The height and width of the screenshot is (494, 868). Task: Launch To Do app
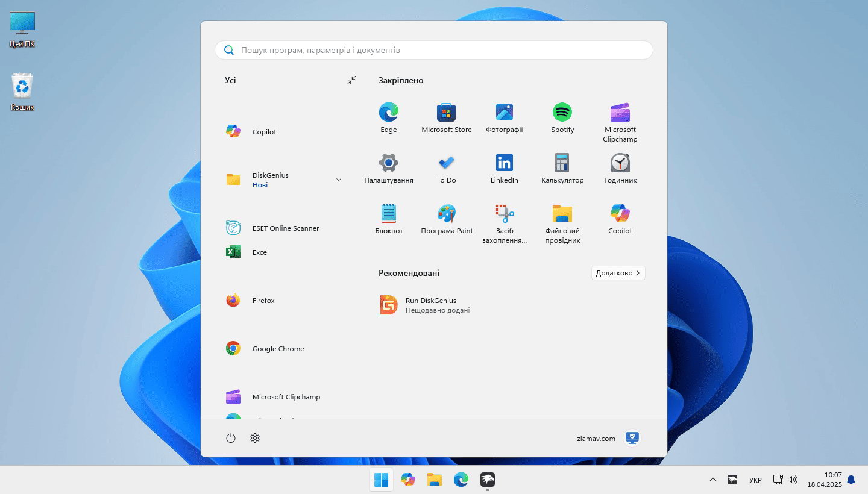(447, 169)
